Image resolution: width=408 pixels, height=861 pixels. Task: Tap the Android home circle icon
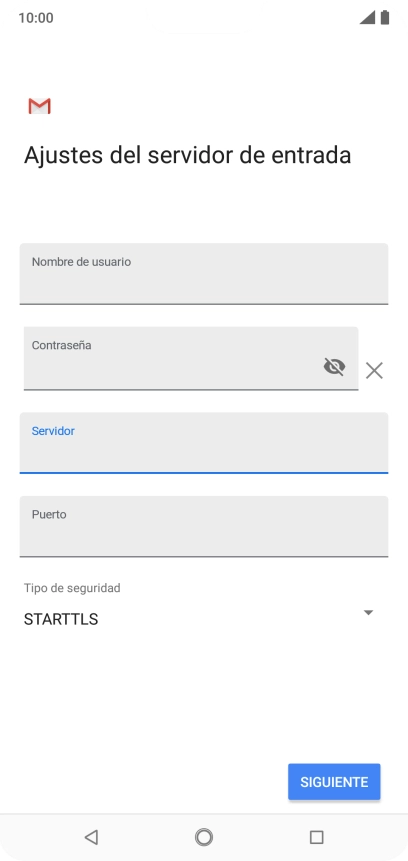click(x=204, y=837)
